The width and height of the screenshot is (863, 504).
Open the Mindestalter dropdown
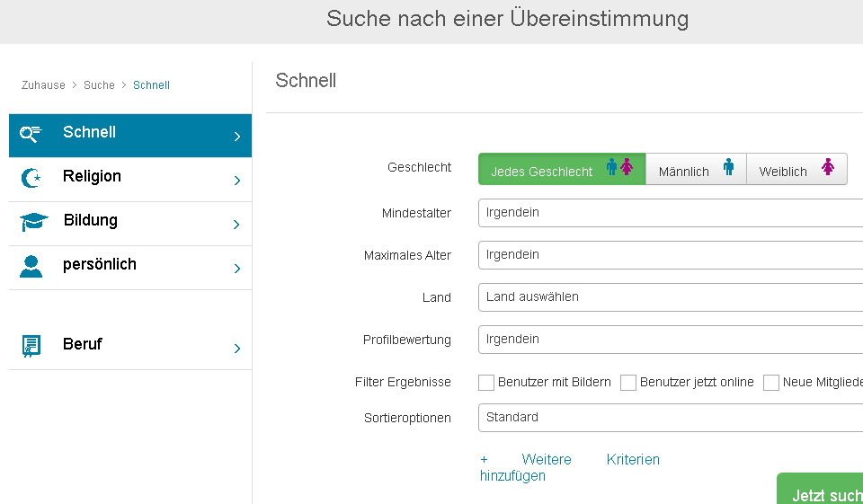pos(670,213)
